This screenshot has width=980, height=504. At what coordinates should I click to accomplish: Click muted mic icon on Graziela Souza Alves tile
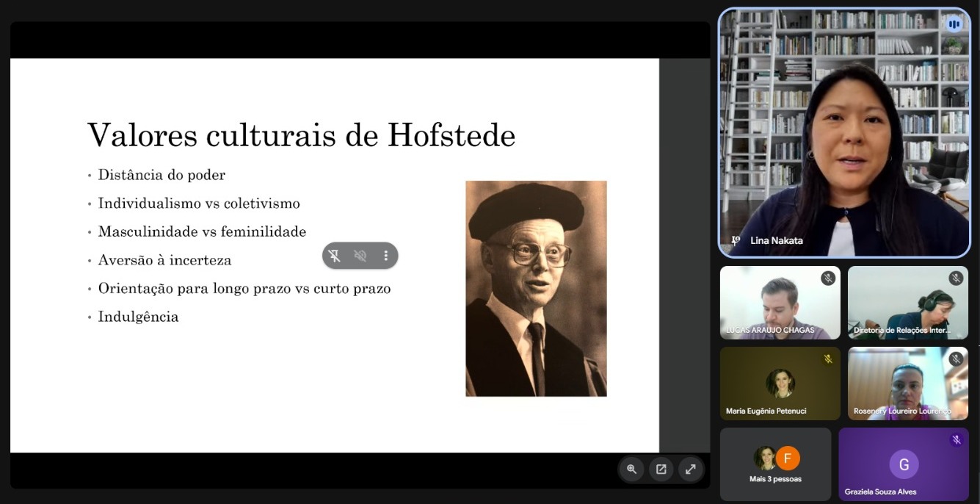(x=956, y=440)
